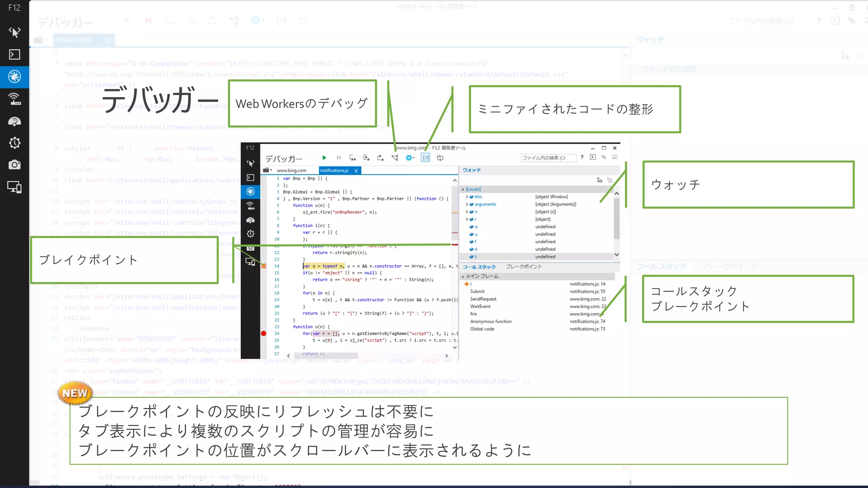Click the horizontal scroll left arrow under code
Viewport: 868px width, 488px height.
pos(289,356)
